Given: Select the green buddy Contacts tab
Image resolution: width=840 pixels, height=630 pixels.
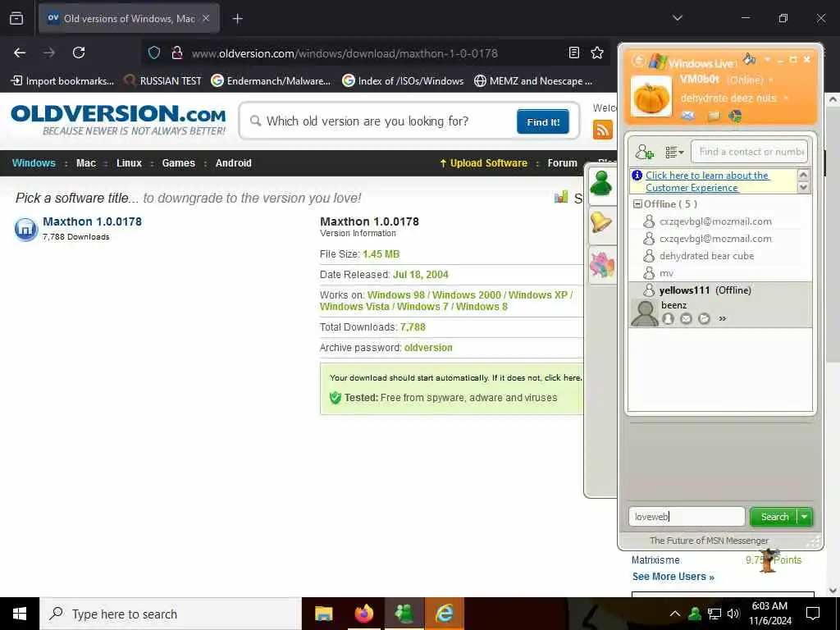Looking at the screenshot, I should (601, 184).
